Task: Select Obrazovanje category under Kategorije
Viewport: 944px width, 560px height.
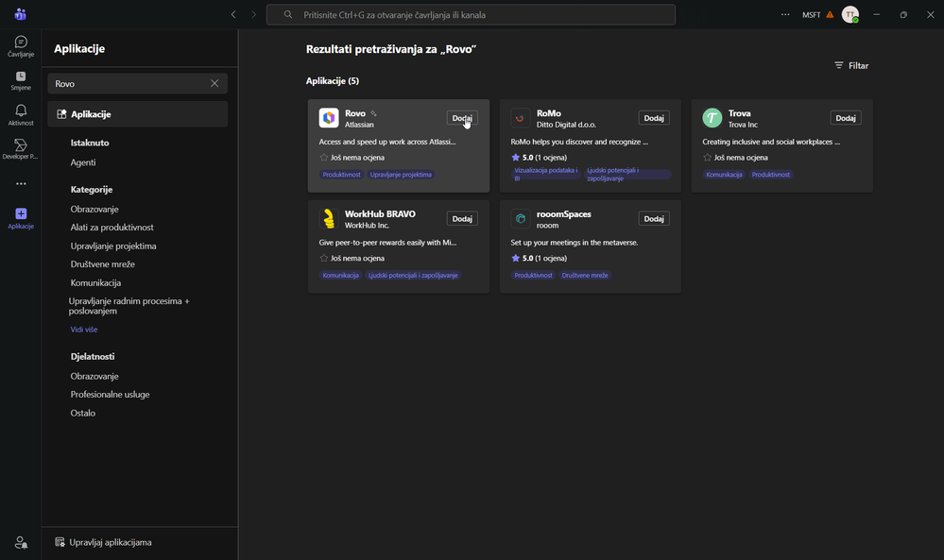Action: [x=94, y=210]
